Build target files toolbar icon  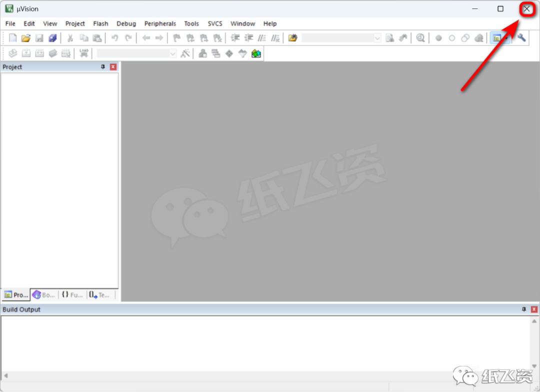click(26, 53)
